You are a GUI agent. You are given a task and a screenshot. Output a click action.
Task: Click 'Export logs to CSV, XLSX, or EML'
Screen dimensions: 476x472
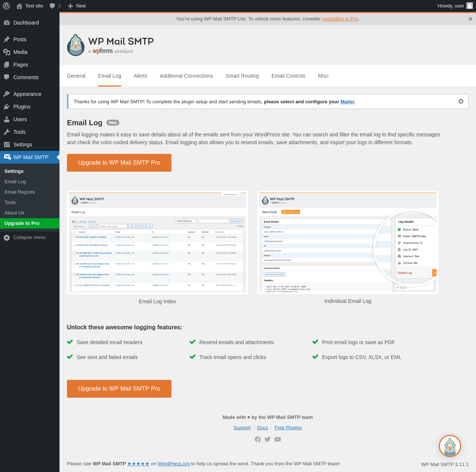(x=362, y=357)
